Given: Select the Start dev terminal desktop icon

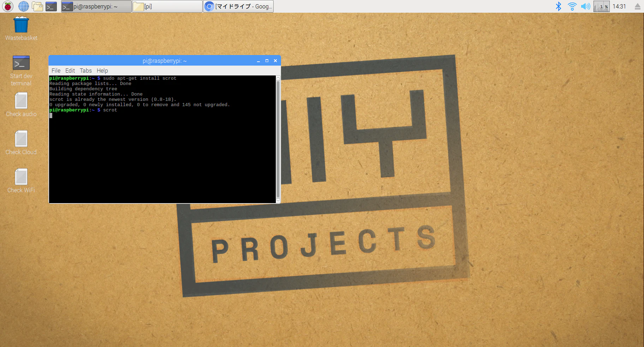Looking at the screenshot, I should (21, 71).
